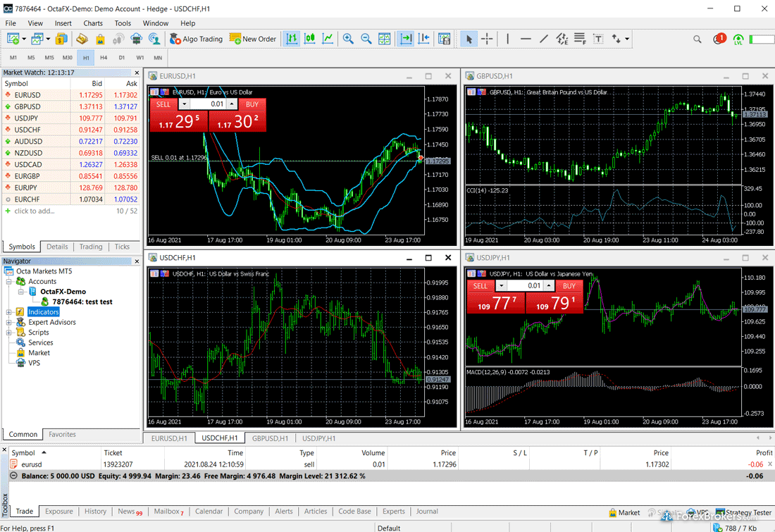
Task: Open notifications chat icon with badge
Action: click(x=719, y=39)
